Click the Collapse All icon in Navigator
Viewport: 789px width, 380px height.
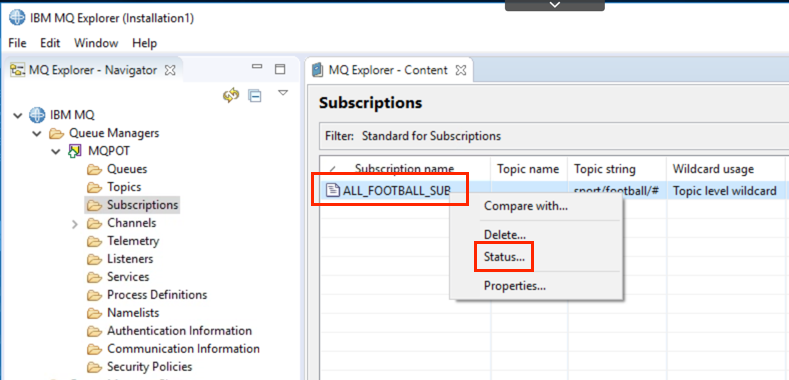coord(255,96)
